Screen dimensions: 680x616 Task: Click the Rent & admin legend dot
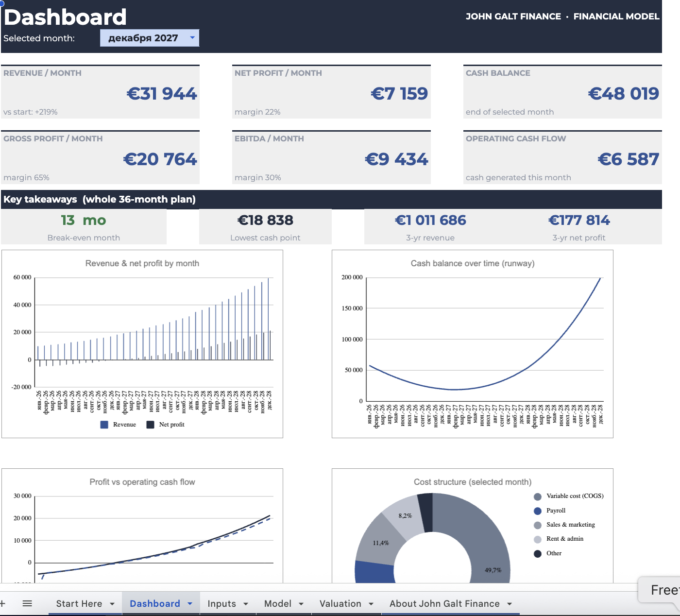coord(538,539)
